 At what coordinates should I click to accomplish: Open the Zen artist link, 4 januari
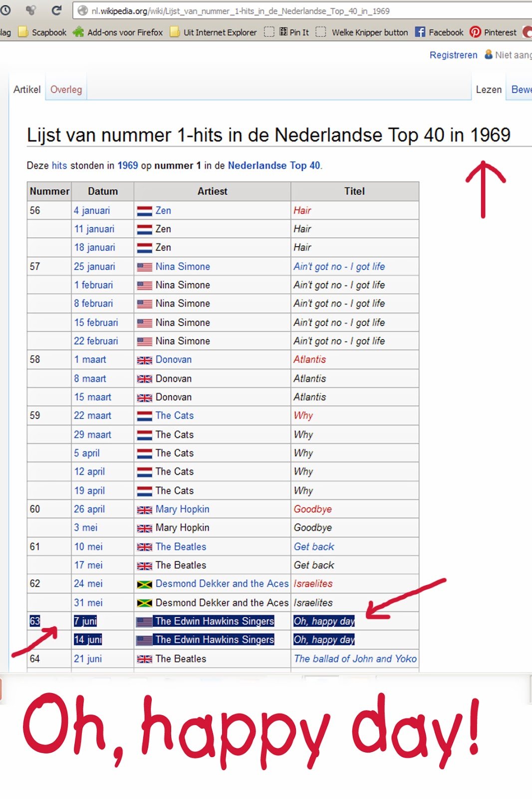[163, 211]
